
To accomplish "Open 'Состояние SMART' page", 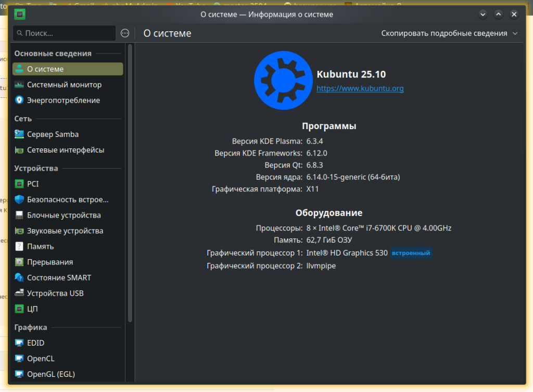I will tap(68, 278).
